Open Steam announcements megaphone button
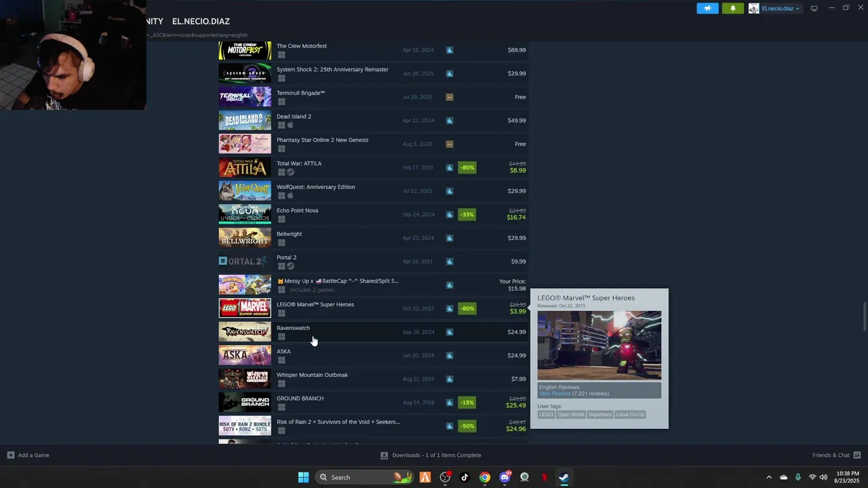The image size is (868, 488). point(707,8)
